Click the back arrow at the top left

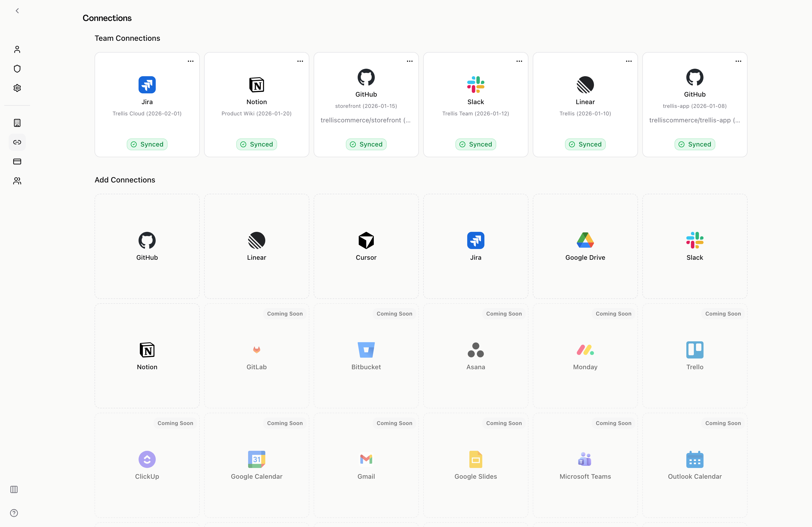pos(17,10)
